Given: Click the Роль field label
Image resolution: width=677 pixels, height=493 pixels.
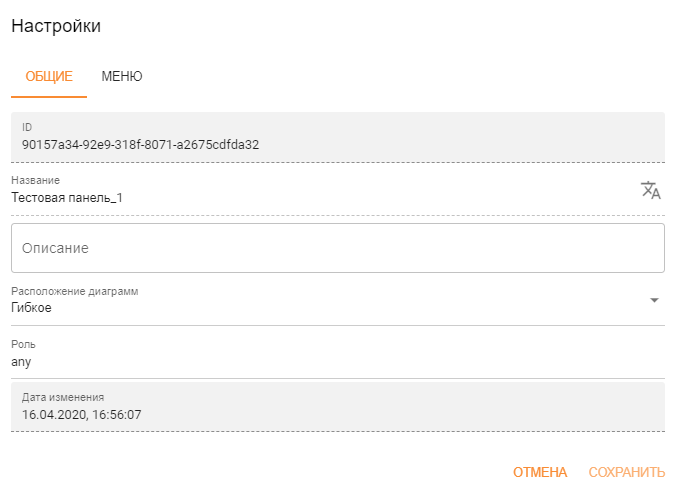Looking at the screenshot, I should point(23,344).
